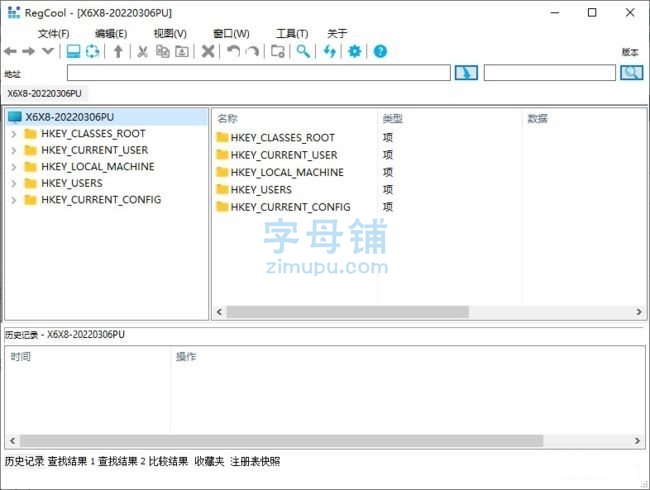Click the blue refresh arrows icon
The height and width of the screenshot is (490, 650).
click(330, 51)
